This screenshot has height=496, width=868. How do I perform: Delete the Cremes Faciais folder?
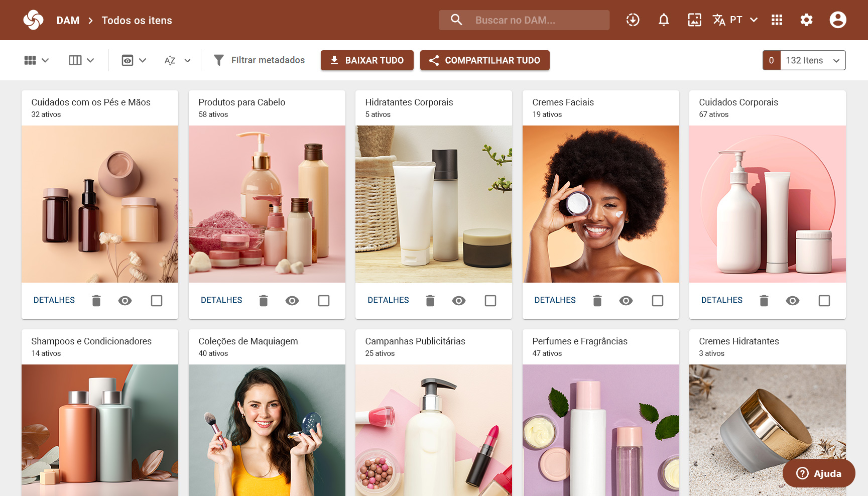click(597, 301)
